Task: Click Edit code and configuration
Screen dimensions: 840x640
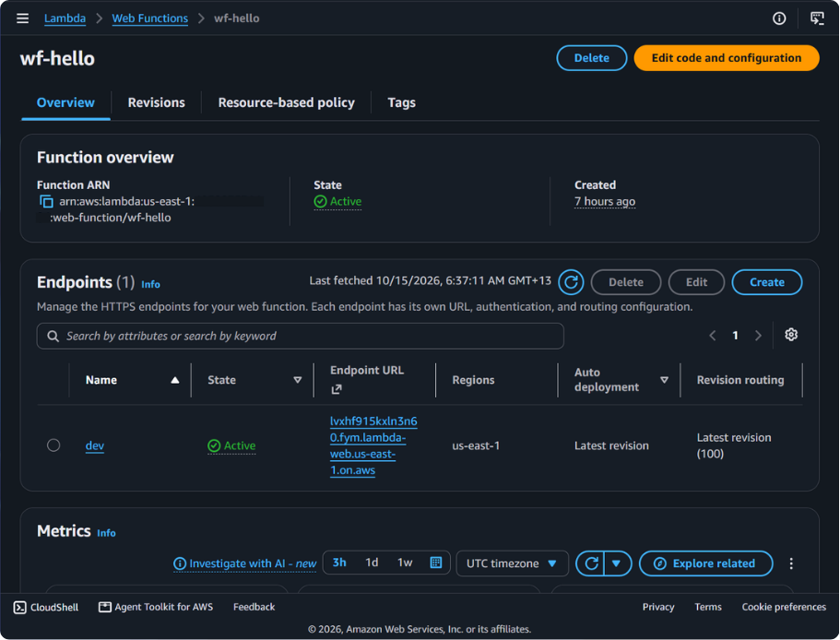Action: (727, 58)
